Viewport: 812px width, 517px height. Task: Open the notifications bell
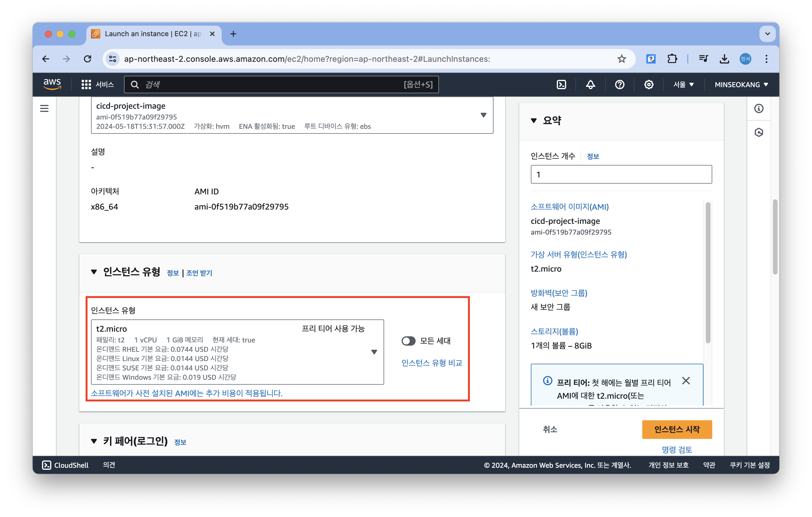point(590,84)
